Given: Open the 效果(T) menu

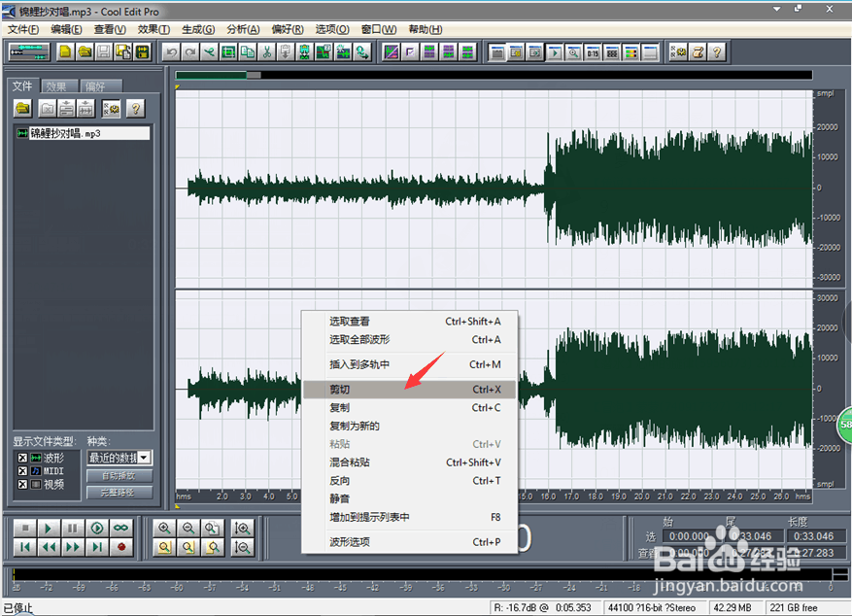Looking at the screenshot, I should tap(153, 29).
